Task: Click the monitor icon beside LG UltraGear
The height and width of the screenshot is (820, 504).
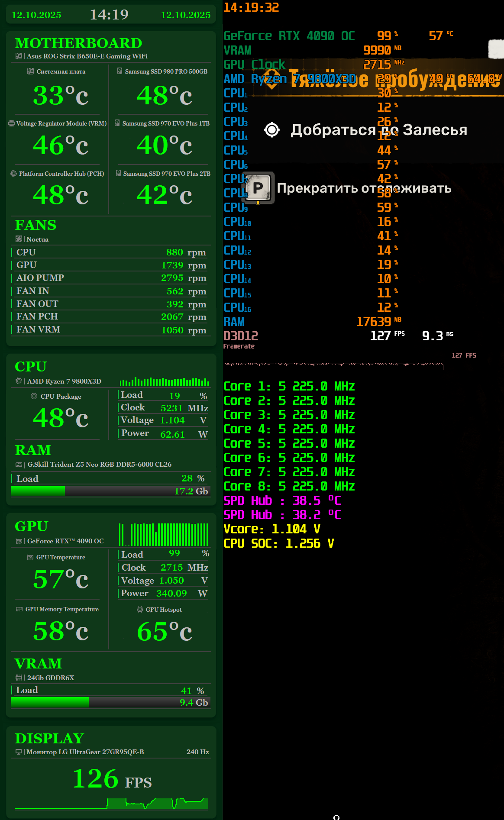Action: tap(19, 752)
